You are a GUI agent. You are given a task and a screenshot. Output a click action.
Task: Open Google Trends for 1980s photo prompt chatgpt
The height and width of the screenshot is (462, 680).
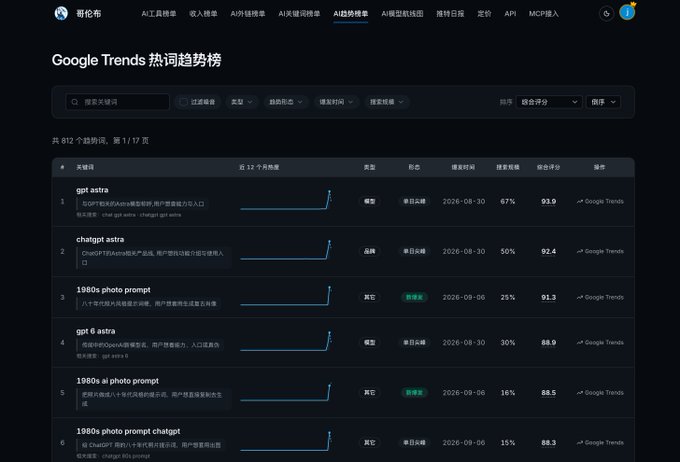[600, 442]
